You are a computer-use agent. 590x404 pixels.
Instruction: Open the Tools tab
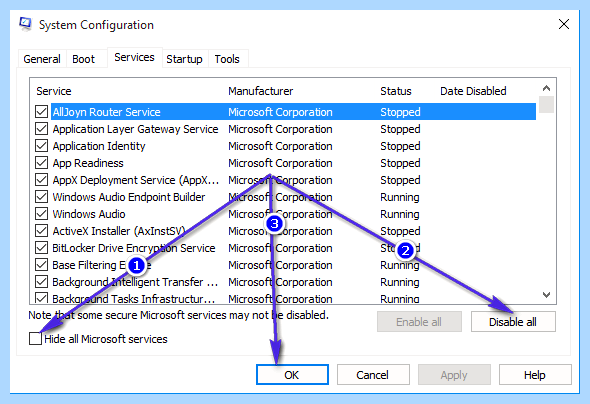coord(227,59)
